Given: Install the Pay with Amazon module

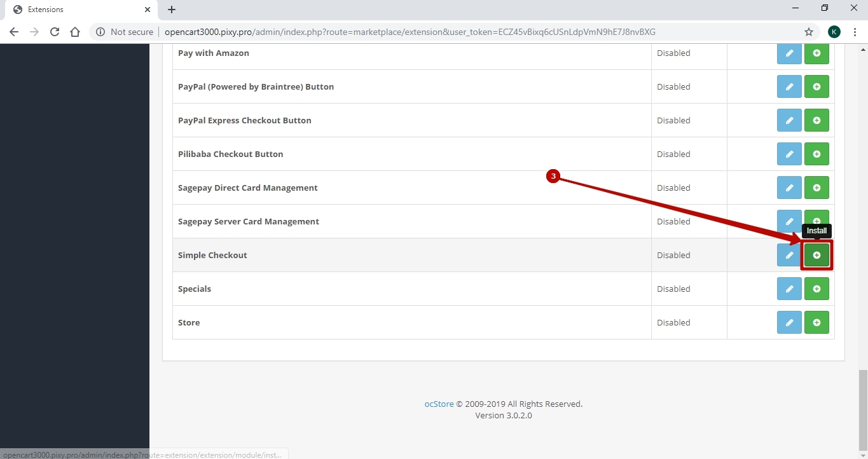Looking at the screenshot, I should coord(816,53).
